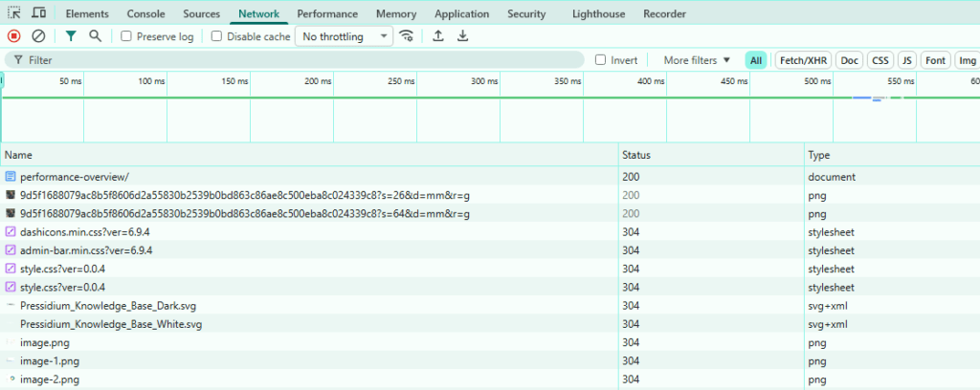Activate the inspect element selector icon
This screenshot has width=980, height=390.
pyautogui.click(x=14, y=13)
